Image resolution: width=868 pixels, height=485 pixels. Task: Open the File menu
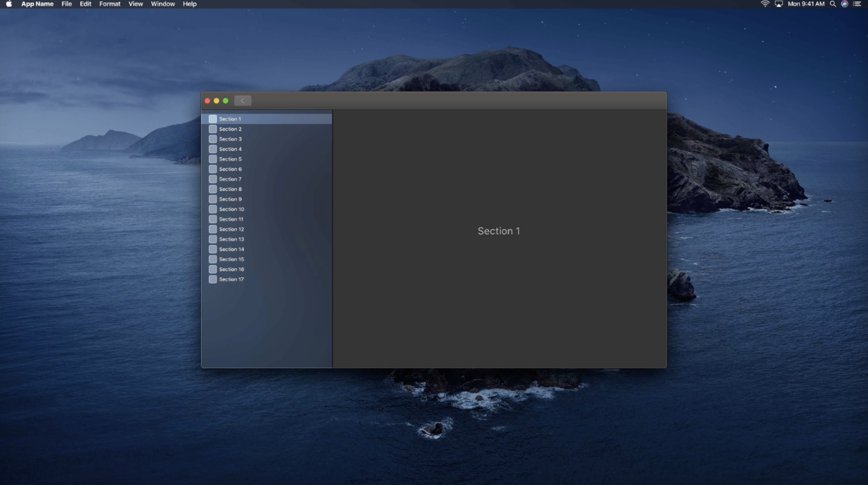point(66,4)
